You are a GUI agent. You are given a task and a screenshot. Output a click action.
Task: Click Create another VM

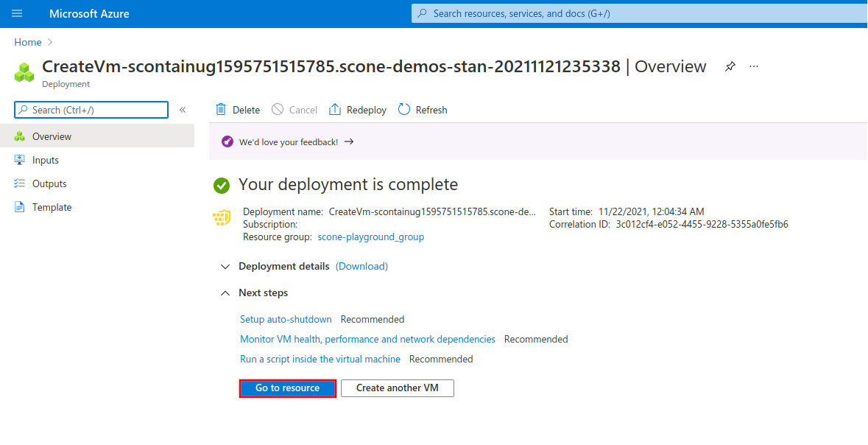[397, 388]
